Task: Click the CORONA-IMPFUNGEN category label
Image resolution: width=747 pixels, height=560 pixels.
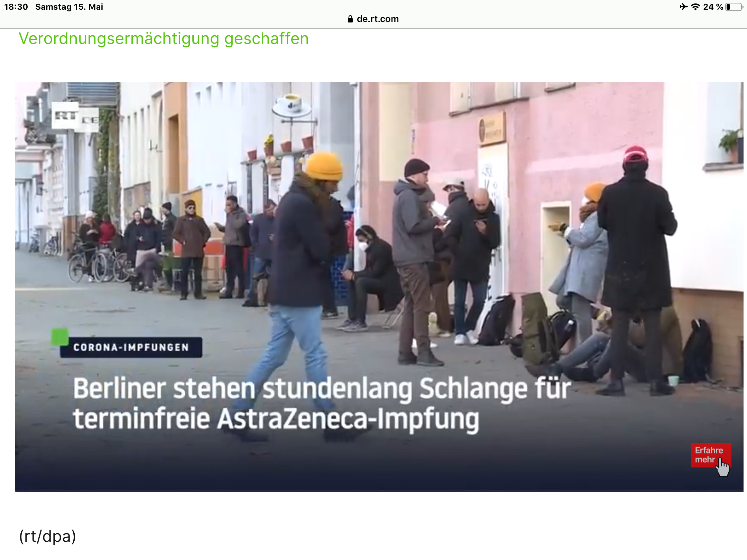Action: click(x=131, y=347)
